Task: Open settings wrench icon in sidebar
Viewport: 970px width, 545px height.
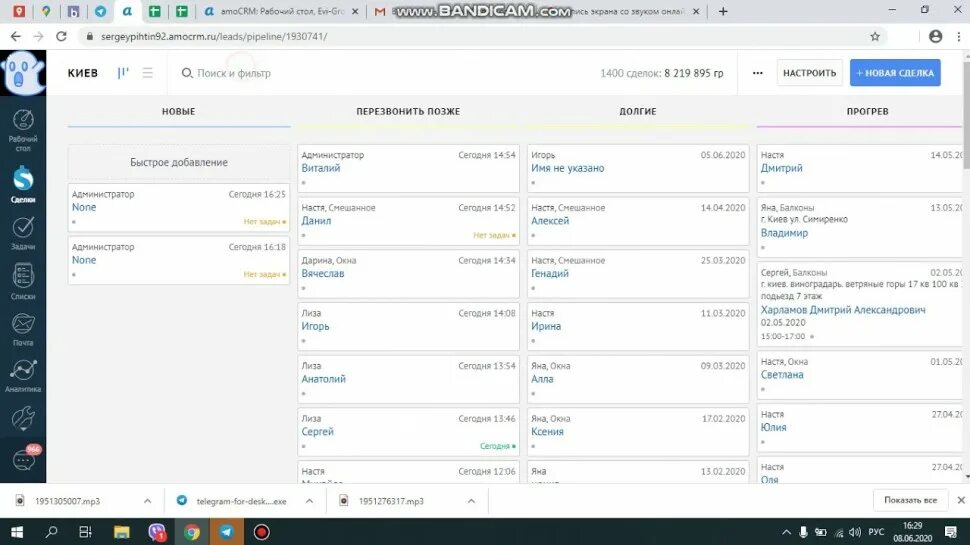Action: pyautogui.click(x=23, y=419)
